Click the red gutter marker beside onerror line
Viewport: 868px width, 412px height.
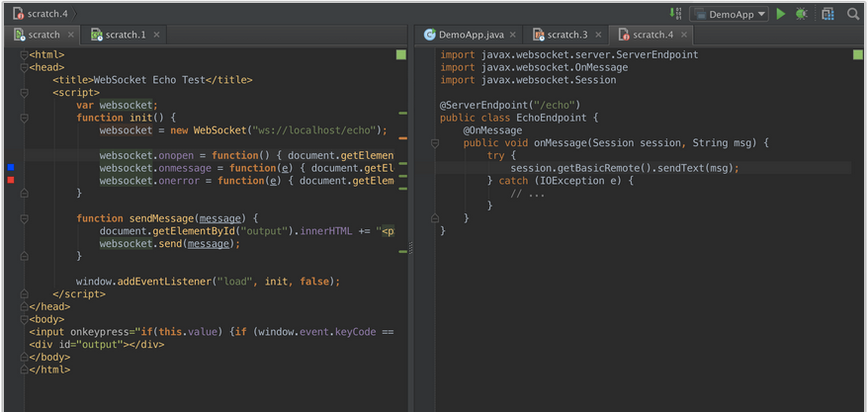(x=11, y=180)
